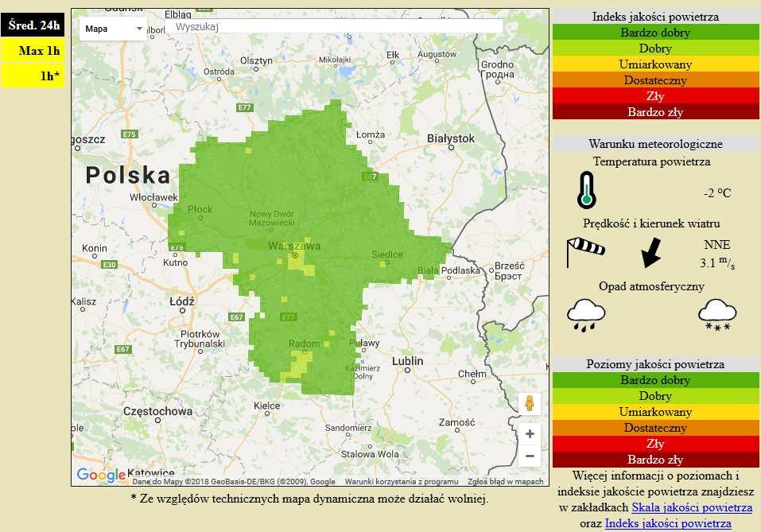
Task: Click the Wyszukaj search field
Action: 334,27
